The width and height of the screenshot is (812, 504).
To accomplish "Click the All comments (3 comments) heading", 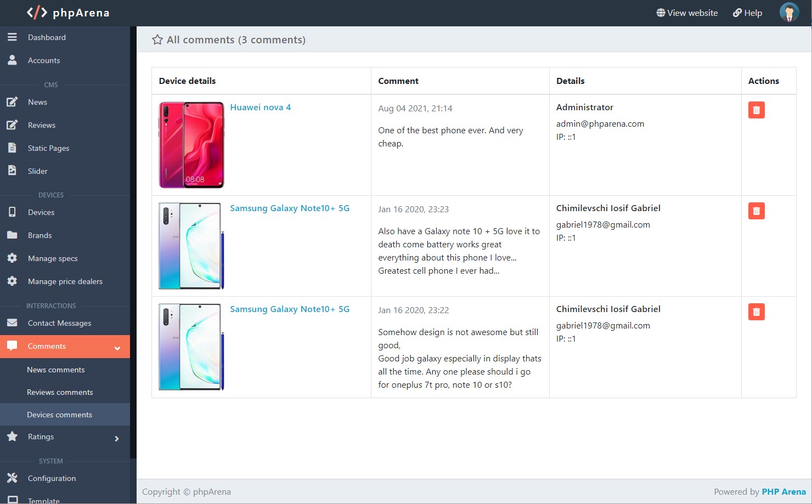I will (x=236, y=39).
